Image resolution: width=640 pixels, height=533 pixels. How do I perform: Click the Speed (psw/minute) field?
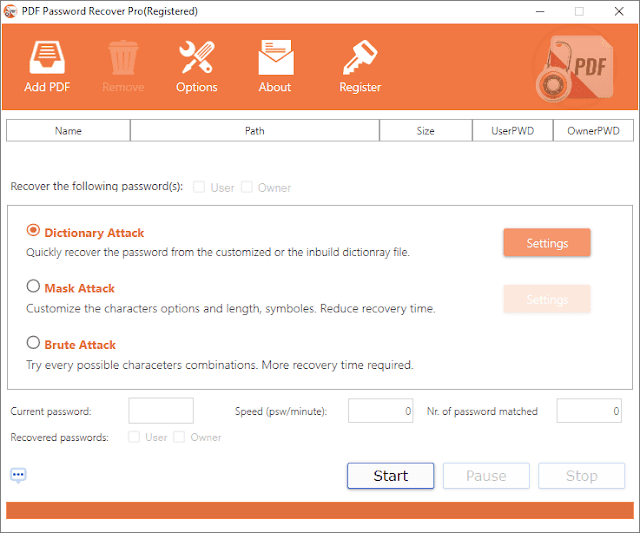point(380,411)
